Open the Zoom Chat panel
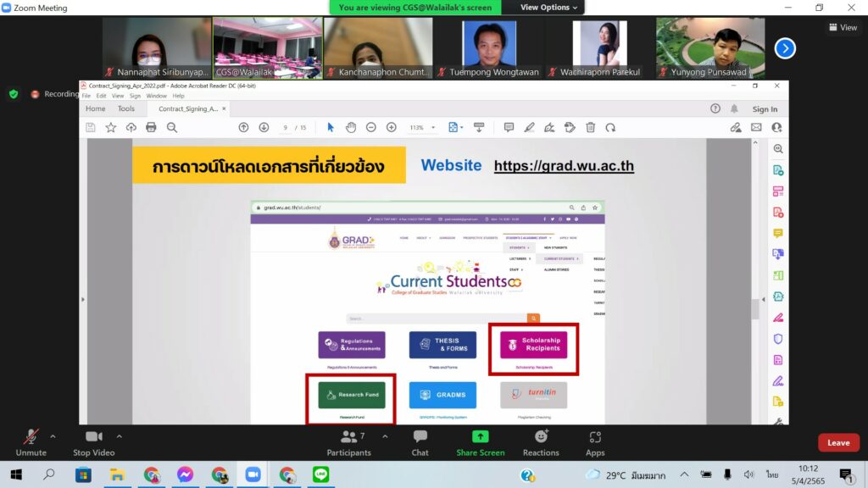The height and width of the screenshot is (488, 868). [420, 442]
